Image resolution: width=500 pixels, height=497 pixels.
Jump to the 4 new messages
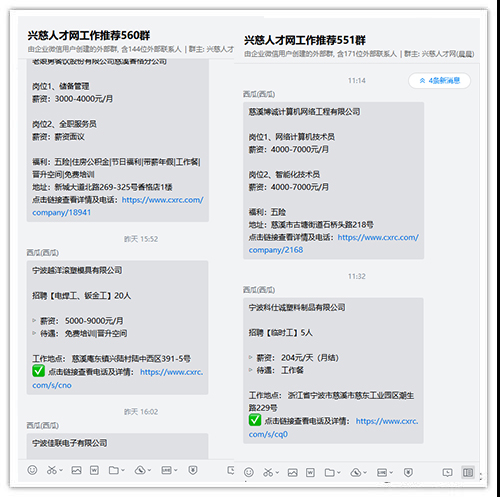coord(439,81)
